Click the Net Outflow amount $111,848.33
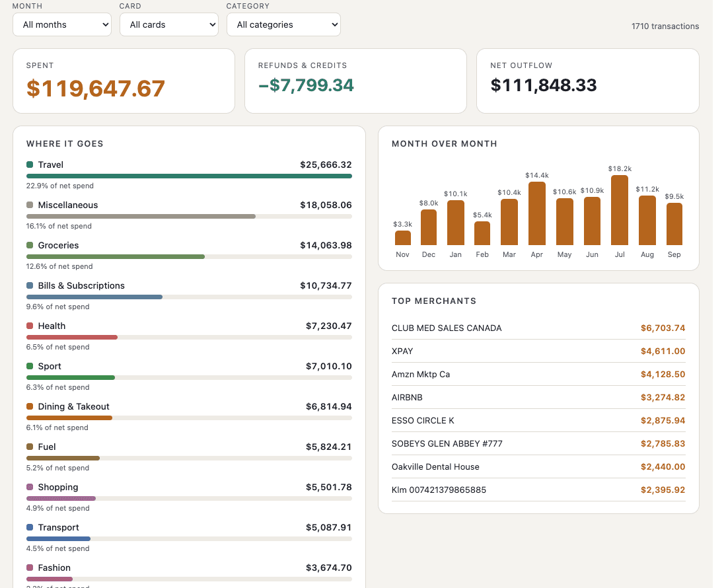726x588 pixels. point(544,85)
